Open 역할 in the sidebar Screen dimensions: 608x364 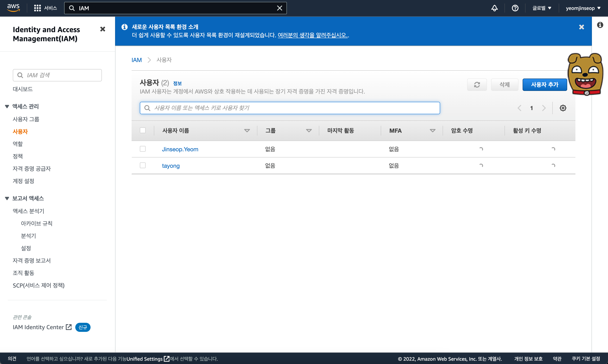[x=18, y=144]
